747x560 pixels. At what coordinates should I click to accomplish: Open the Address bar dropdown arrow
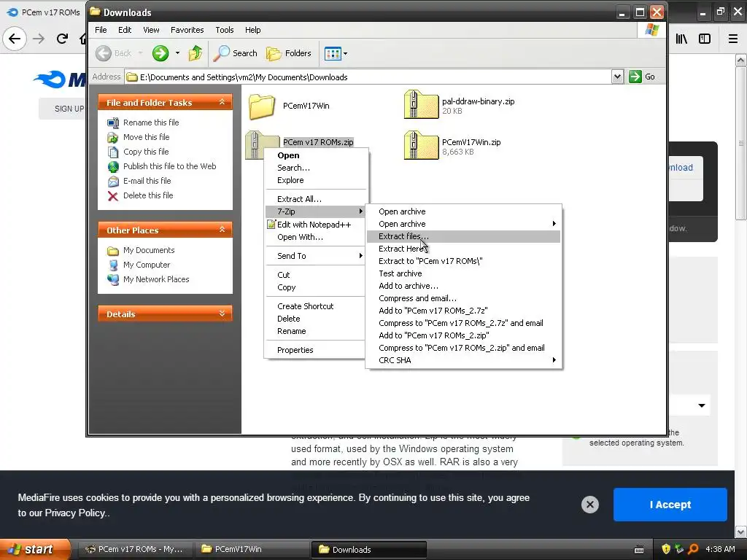point(617,77)
